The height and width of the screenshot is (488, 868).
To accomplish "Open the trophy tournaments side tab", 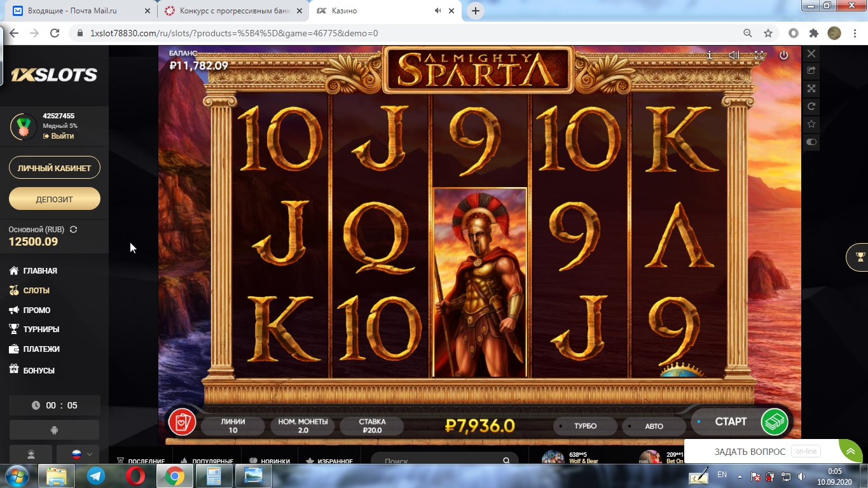I will point(858,257).
